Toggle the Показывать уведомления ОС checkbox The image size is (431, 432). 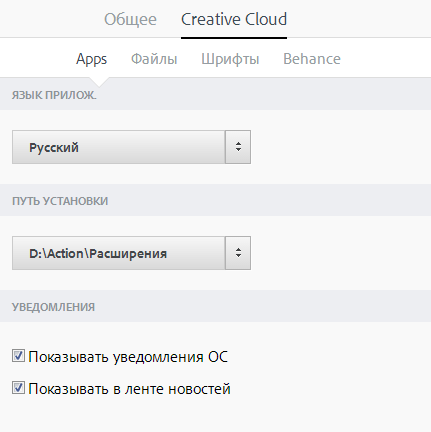pos(18,356)
